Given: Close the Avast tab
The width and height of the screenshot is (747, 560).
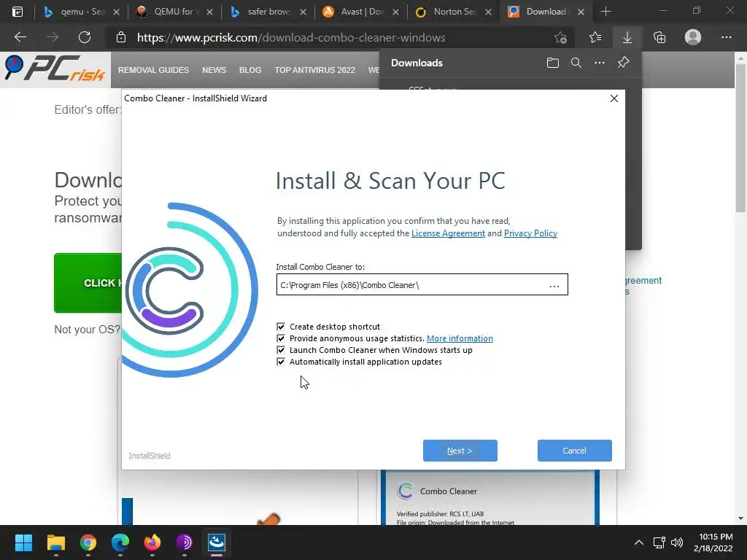Looking at the screenshot, I should [395, 12].
